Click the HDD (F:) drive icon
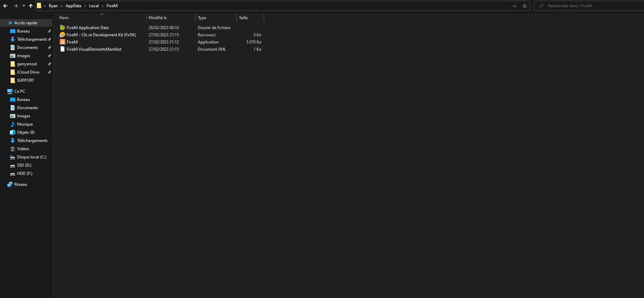This screenshot has width=644, height=298. (13, 173)
